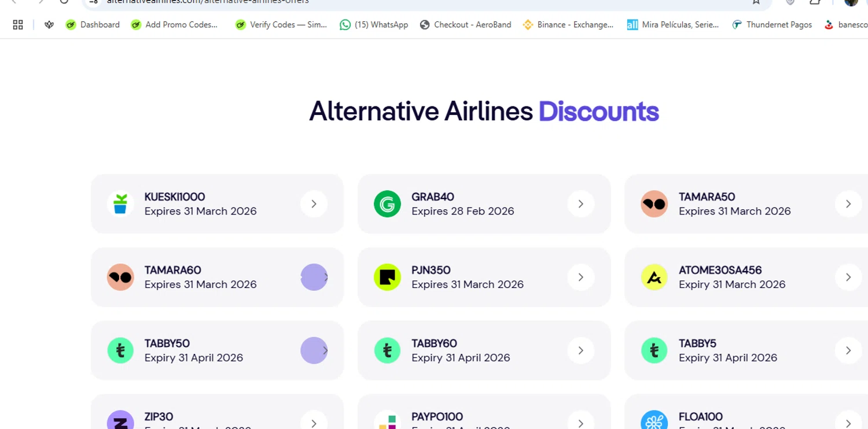Expand the KUESKI1000 offer chevron
Viewport: 868px width, 429px height.
click(x=314, y=204)
